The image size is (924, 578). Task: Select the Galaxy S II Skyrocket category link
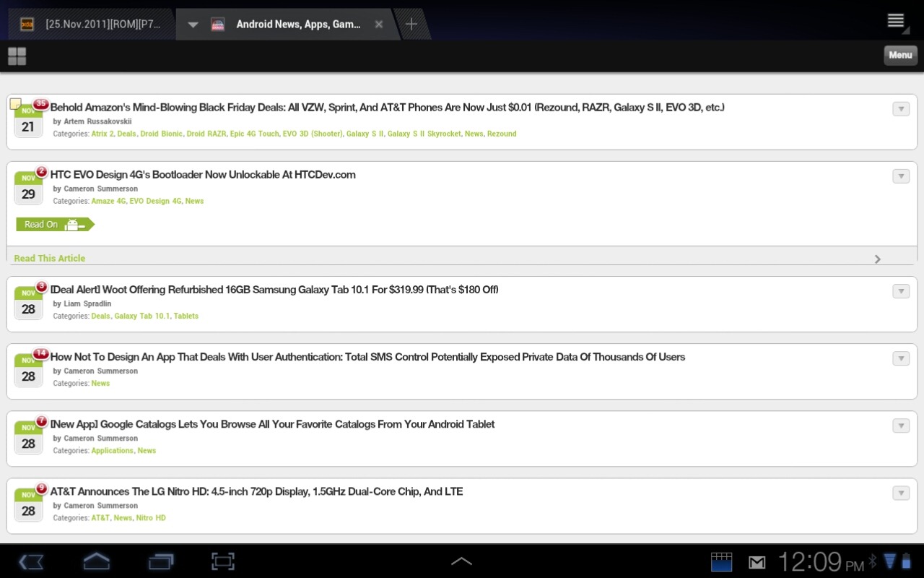pos(424,134)
